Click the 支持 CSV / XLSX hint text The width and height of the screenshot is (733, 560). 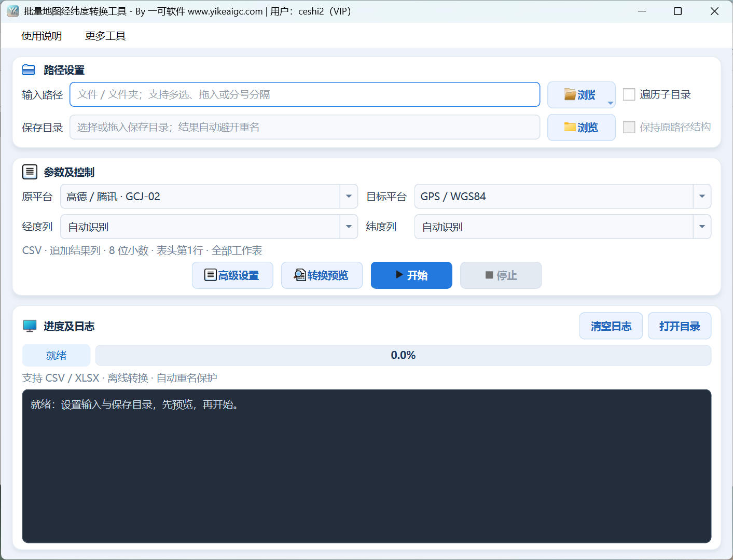(x=119, y=378)
